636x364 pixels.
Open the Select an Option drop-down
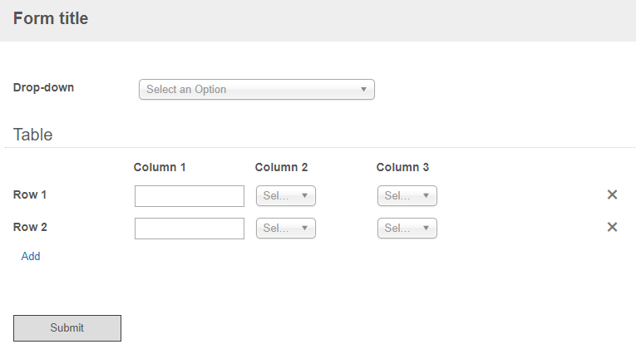[x=256, y=89]
